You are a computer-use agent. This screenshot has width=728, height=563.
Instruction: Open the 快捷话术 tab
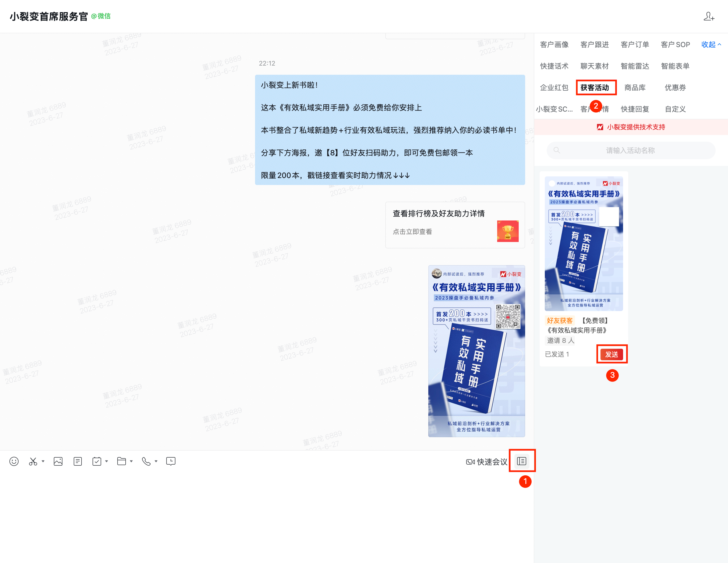click(x=554, y=66)
